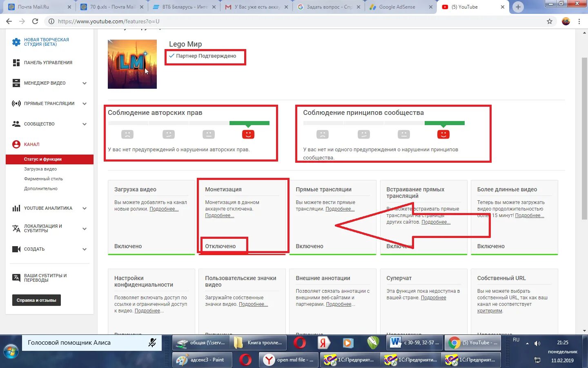Switch to Почта Mail.Ru browser tab
The height and width of the screenshot is (368, 588).
point(39,7)
